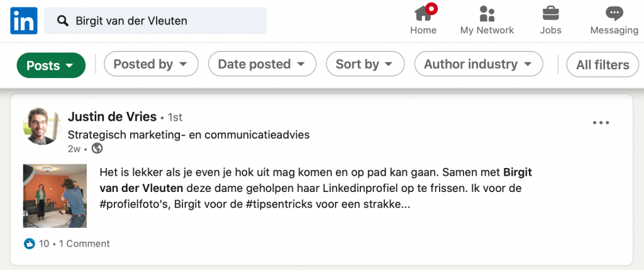Go to the Jobs briefcase icon
Image resolution: width=644 pixels, height=270 pixels.
tap(550, 13)
